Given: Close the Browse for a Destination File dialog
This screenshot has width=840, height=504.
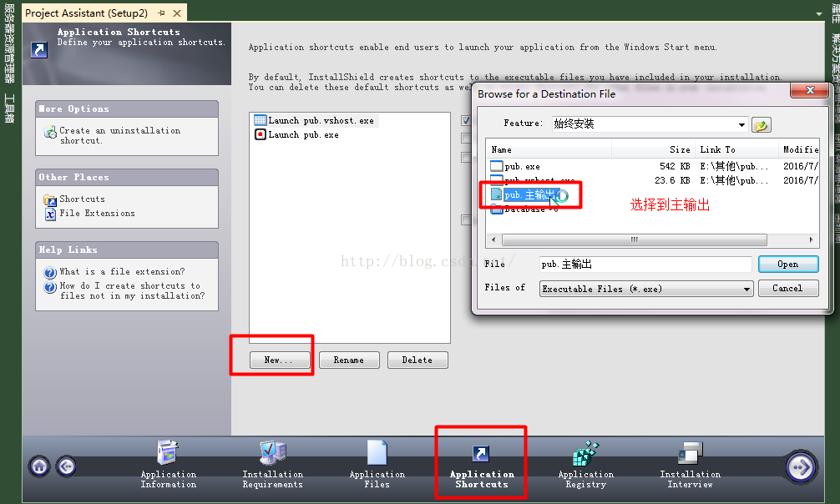Looking at the screenshot, I should (809, 90).
